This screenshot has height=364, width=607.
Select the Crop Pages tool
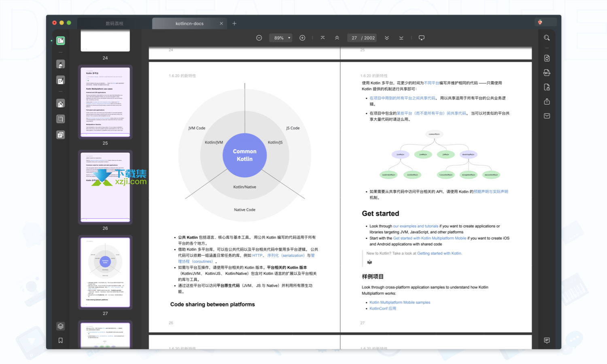coord(60,119)
